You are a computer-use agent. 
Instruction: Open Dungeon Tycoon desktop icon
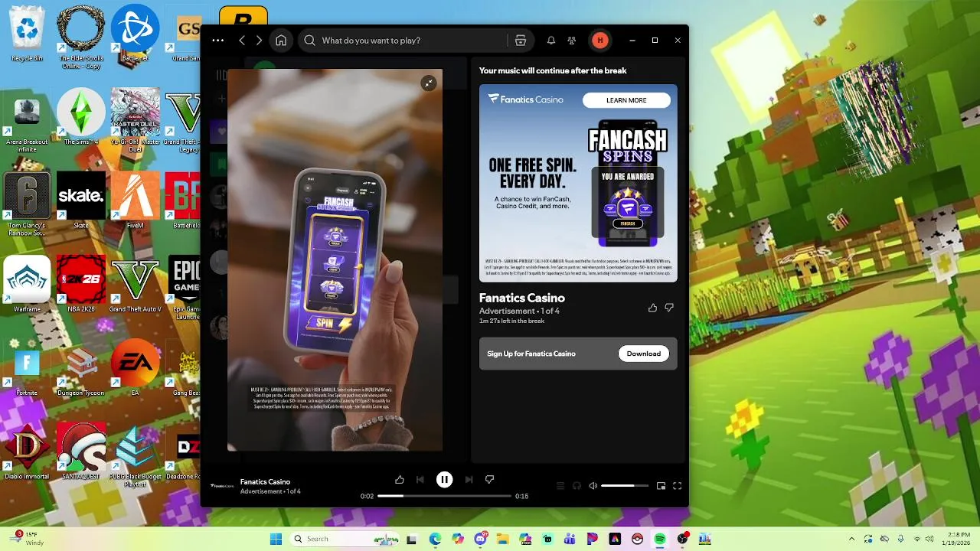(x=80, y=368)
